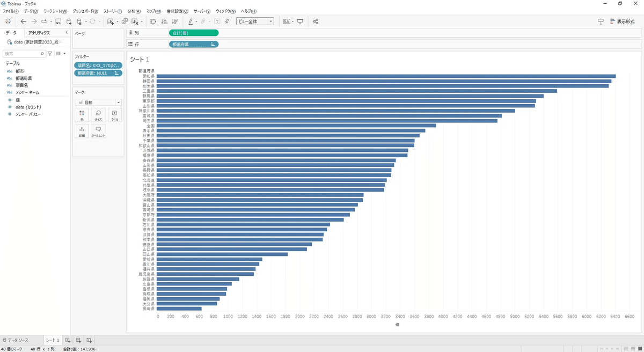The height and width of the screenshot is (352, 644).
Task: Click the save icon in toolbar
Action: click(x=58, y=21)
